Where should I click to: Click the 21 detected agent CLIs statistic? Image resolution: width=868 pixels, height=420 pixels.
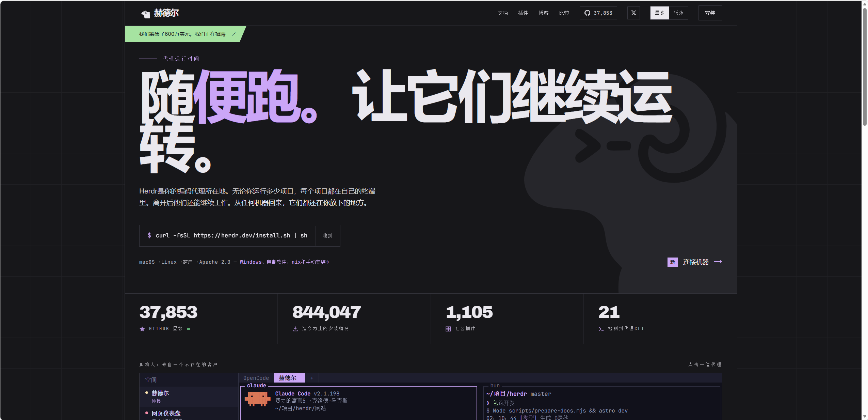[609, 312]
